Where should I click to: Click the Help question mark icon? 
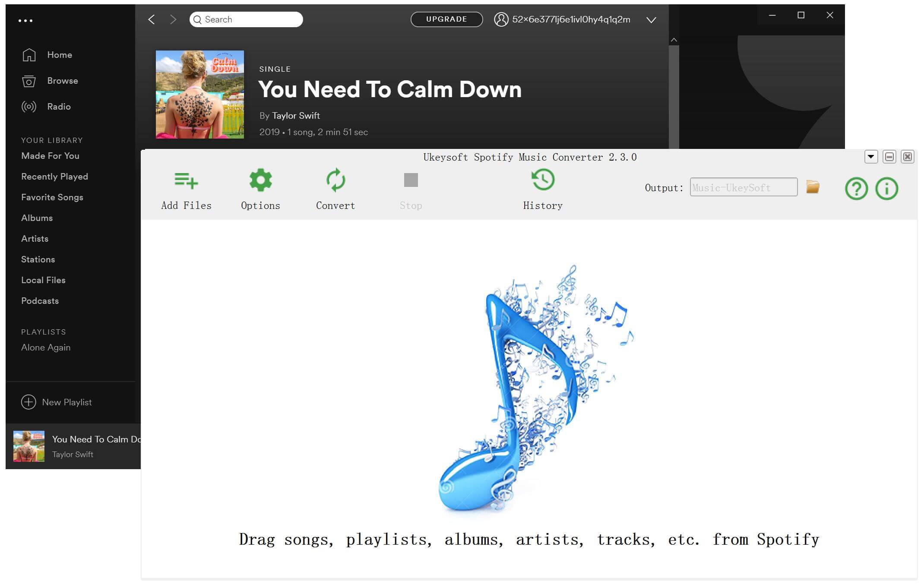856,188
